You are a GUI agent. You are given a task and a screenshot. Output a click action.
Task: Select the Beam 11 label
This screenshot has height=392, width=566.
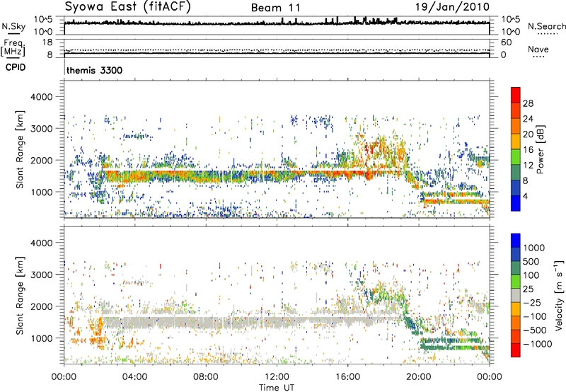(x=276, y=8)
